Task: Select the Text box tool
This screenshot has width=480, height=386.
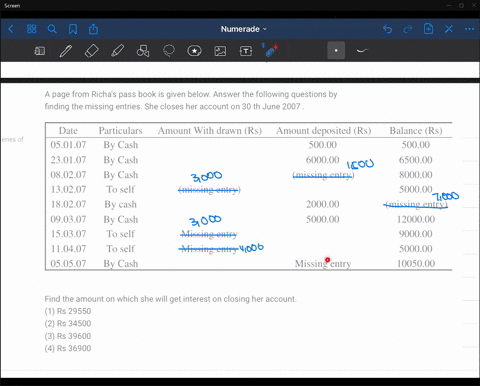Action: click(246, 51)
